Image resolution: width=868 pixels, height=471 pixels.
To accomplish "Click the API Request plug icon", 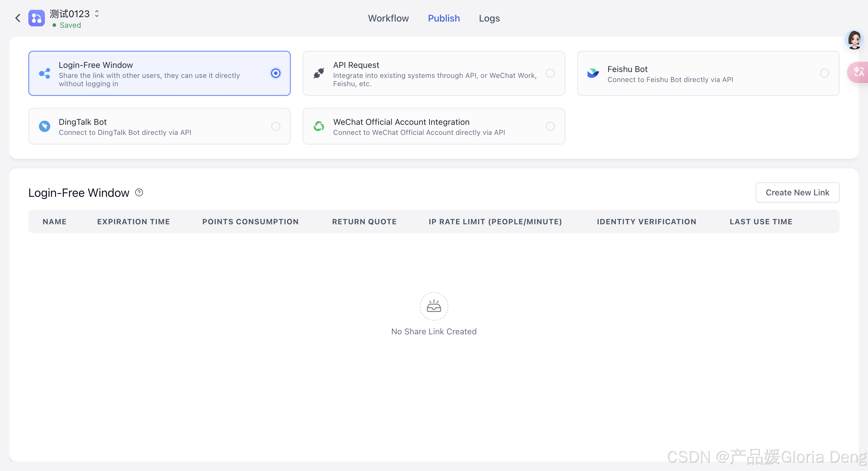I will click(x=319, y=73).
